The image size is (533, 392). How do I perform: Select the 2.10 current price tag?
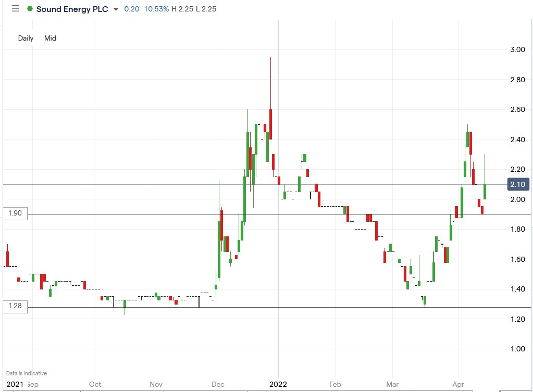point(518,184)
